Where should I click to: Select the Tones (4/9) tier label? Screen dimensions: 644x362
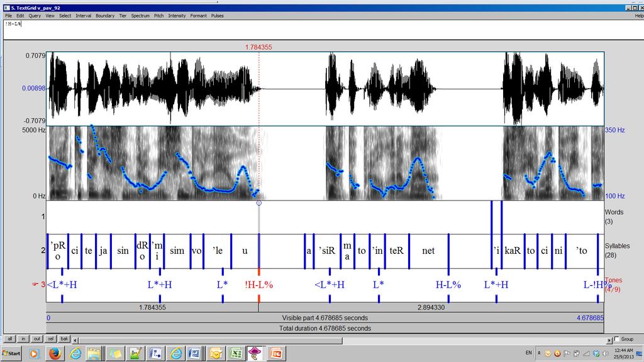613,285
